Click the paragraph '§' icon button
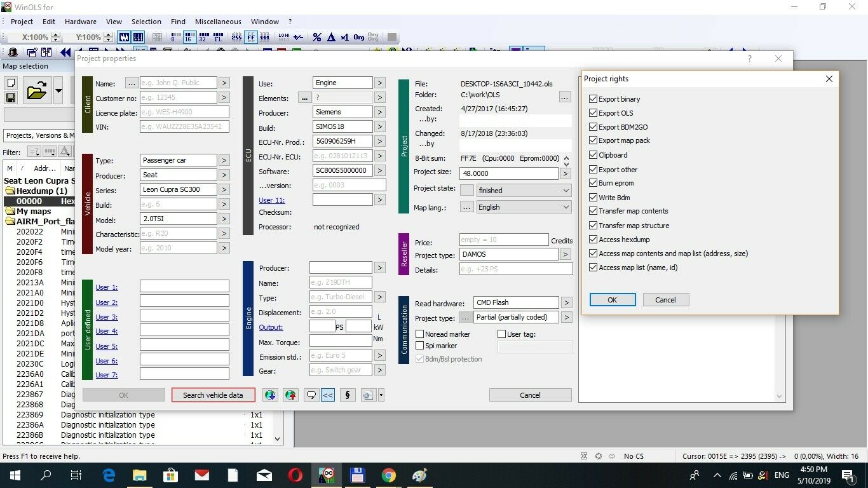Image resolution: width=868 pixels, height=488 pixels. (x=348, y=395)
